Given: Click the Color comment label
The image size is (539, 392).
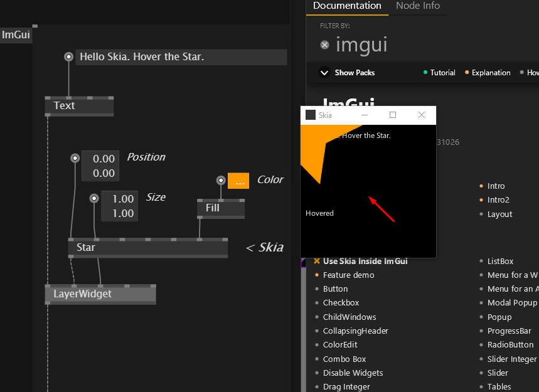Looking at the screenshot, I should click(x=270, y=179).
